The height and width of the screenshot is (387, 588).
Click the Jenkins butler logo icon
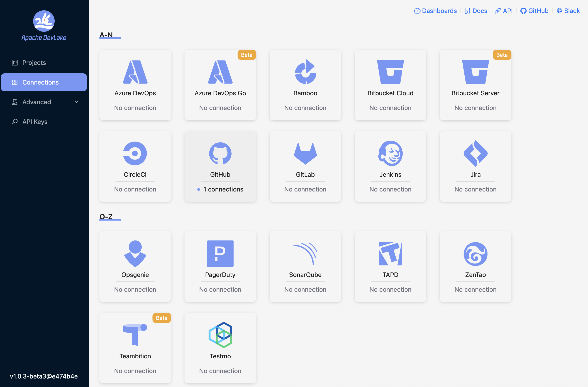[x=390, y=153]
